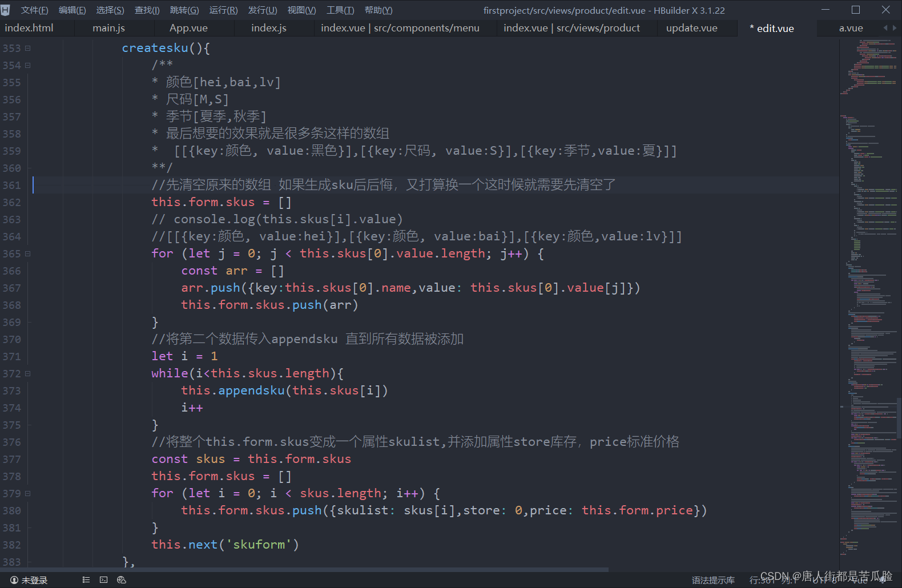This screenshot has width=902, height=588.
Task: Click the this.next('skuform') line
Action: tap(225, 545)
